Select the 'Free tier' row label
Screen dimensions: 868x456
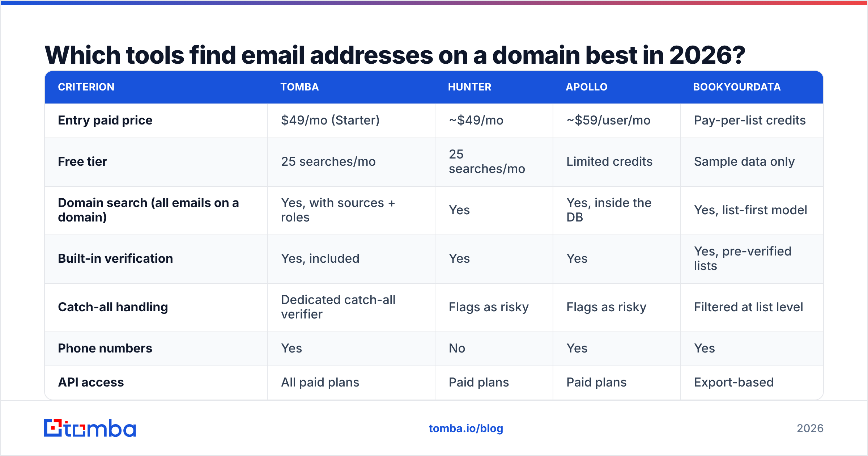pyautogui.click(x=82, y=161)
